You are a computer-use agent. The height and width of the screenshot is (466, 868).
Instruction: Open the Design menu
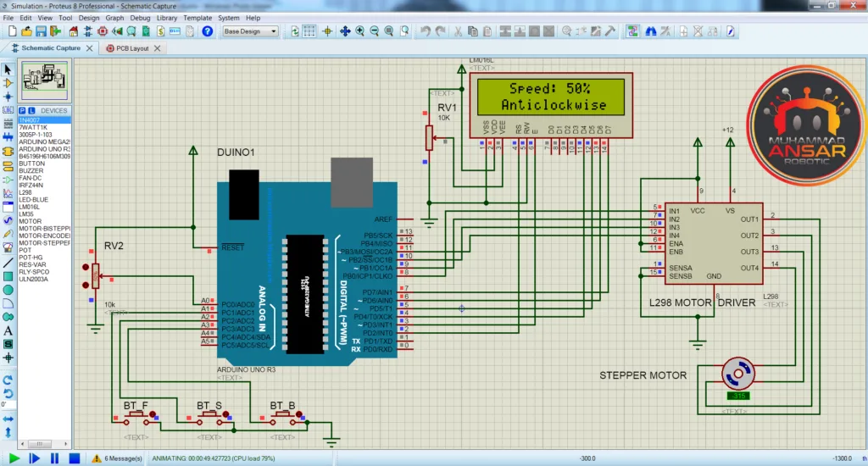coord(88,18)
